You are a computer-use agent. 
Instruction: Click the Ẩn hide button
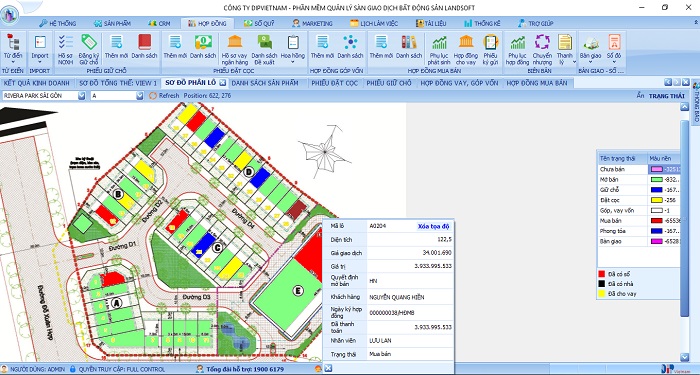(x=641, y=96)
